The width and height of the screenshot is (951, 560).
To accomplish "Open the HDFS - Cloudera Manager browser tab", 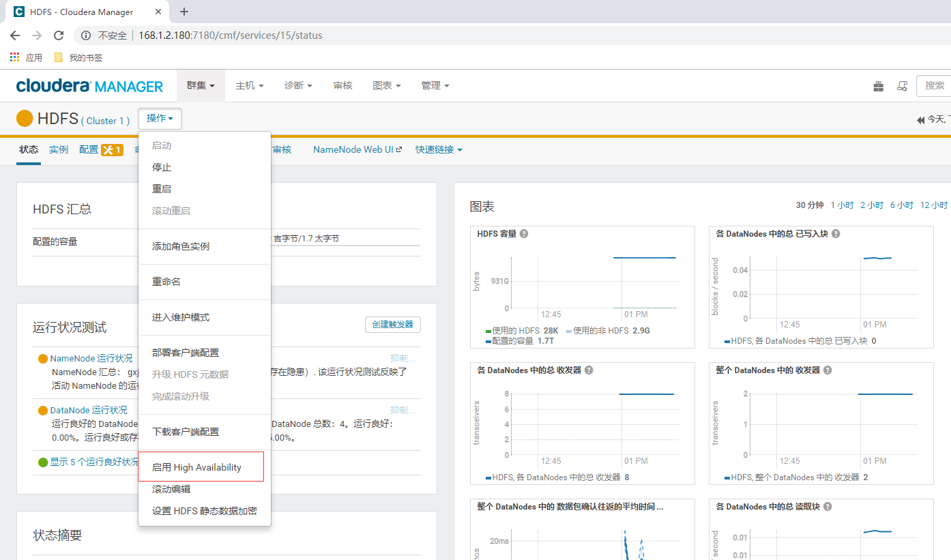I will [x=87, y=12].
